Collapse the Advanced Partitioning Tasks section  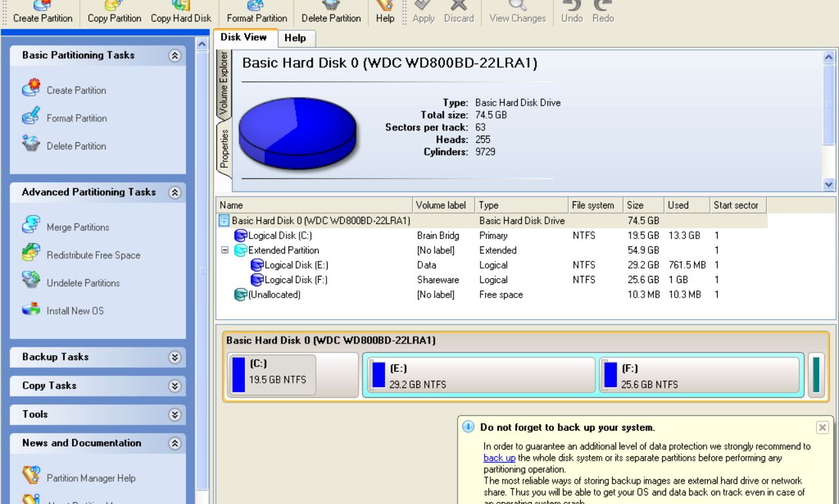tap(174, 193)
